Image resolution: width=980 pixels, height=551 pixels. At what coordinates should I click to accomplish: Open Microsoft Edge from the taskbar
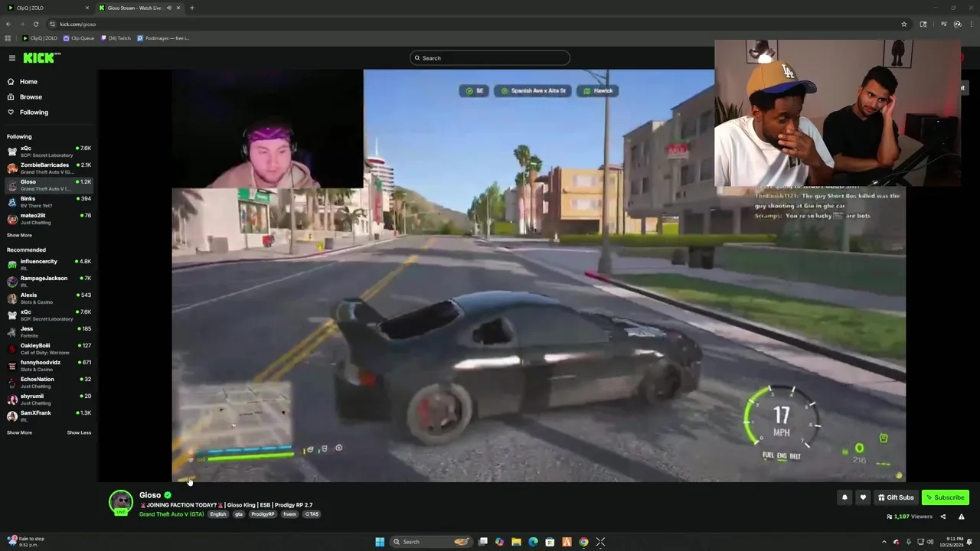pyautogui.click(x=533, y=542)
